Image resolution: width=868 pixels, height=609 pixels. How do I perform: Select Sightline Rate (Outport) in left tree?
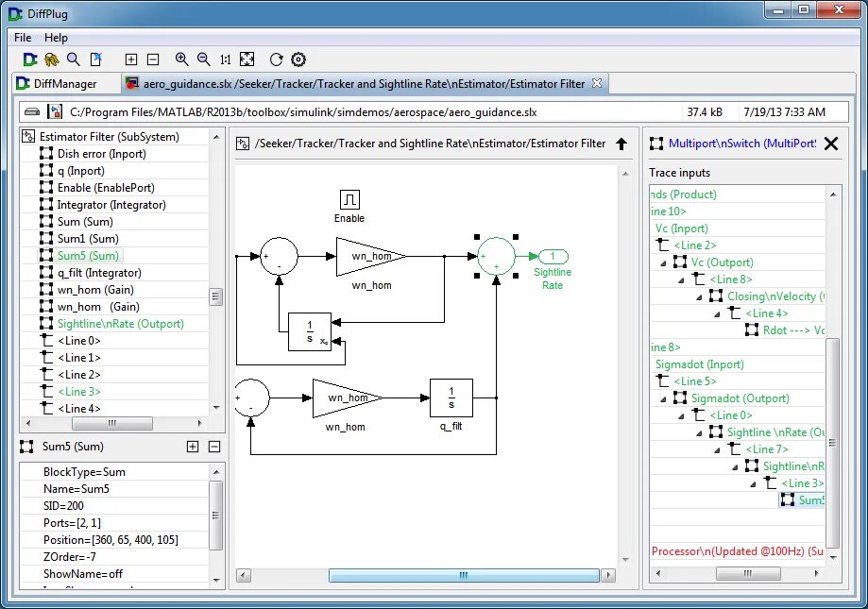coord(121,324)
